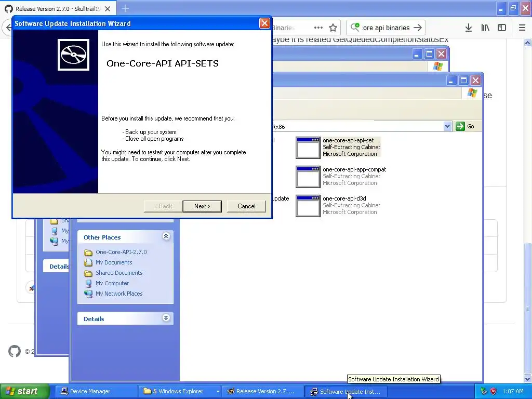Click the red security shield tray icon
The height and width of the screenshot is (399, 532).
tap(494, 391)
